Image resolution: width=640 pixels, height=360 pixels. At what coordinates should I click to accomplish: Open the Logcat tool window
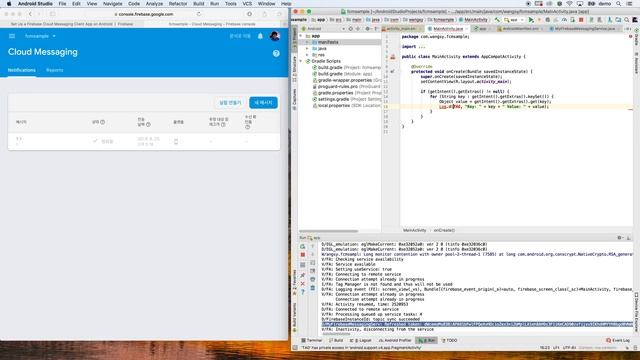click(x=360, y=340)
